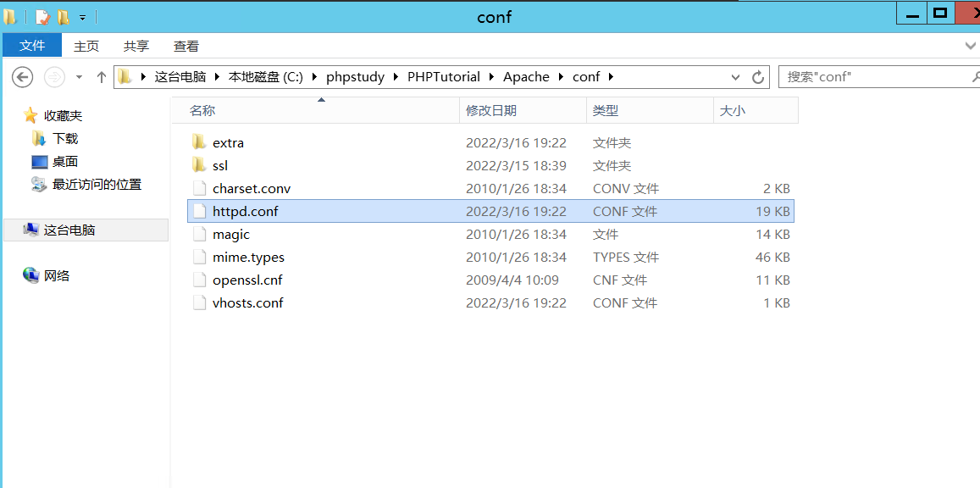Open the 文件 menu
Screen dimensions: 980x488
pos(32,45)
